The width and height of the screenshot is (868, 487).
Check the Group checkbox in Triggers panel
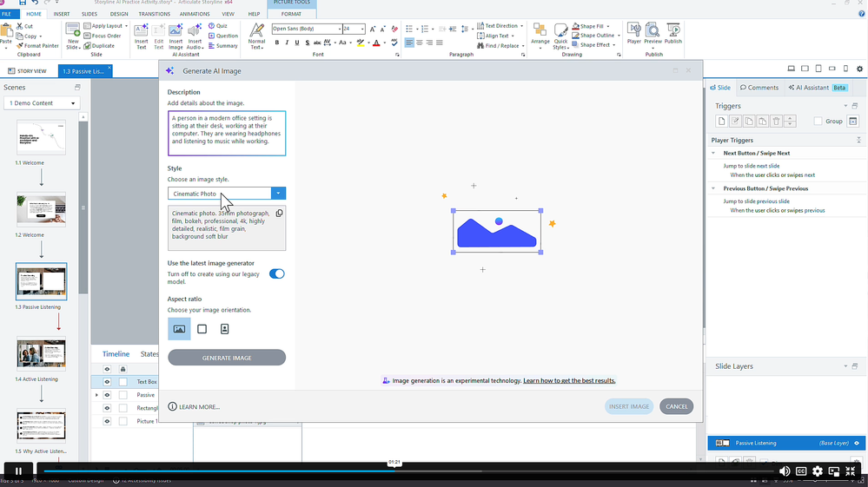818,122
